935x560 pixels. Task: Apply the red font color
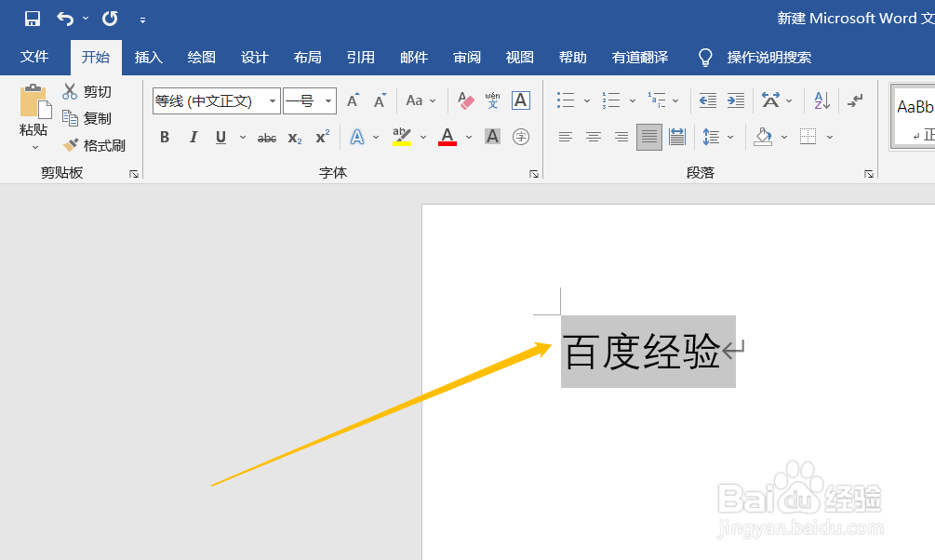[447, 137]
